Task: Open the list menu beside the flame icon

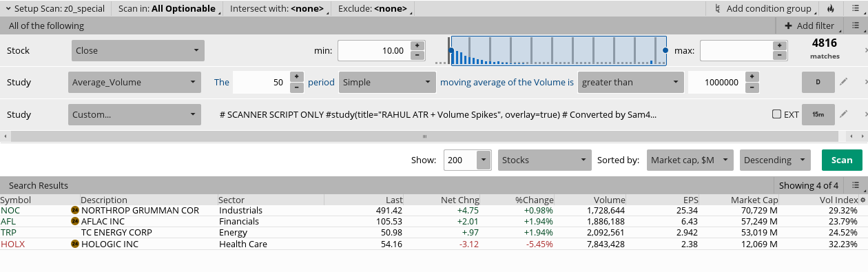Action: click(x=854, y=9)
